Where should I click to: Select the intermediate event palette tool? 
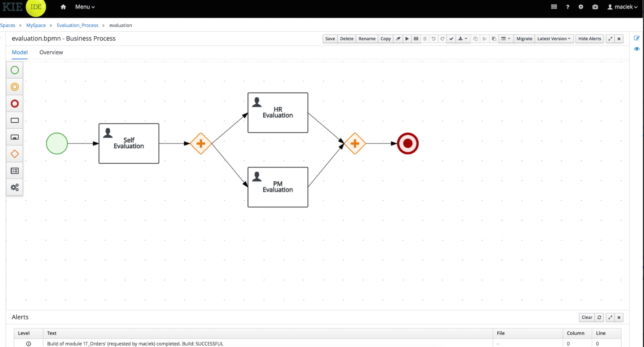coord(15,87)
